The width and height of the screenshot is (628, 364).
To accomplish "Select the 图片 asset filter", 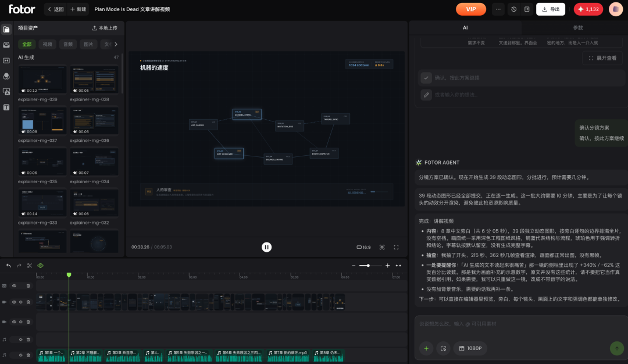I will pos(88,44).
